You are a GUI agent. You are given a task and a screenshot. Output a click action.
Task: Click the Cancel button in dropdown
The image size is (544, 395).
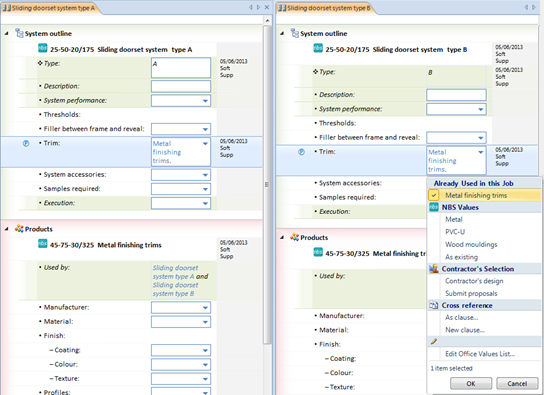(x=517, y=384)
